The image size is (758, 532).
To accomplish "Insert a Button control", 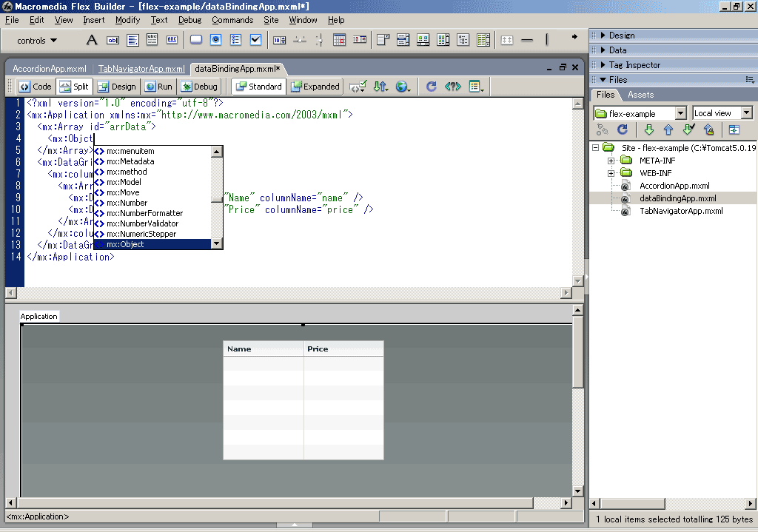I will point(195,40).
